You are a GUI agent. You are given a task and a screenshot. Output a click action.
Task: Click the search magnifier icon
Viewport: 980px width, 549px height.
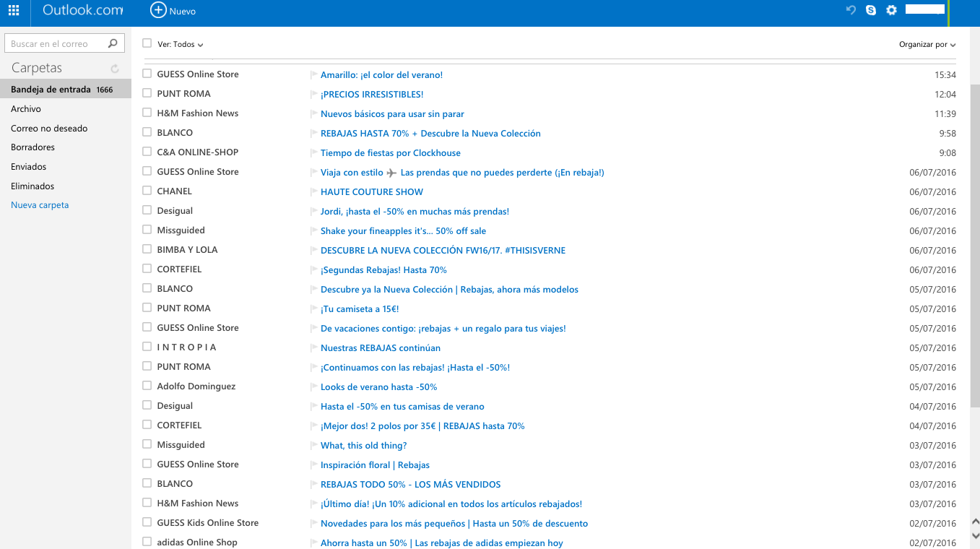click(x=113, y=43)
